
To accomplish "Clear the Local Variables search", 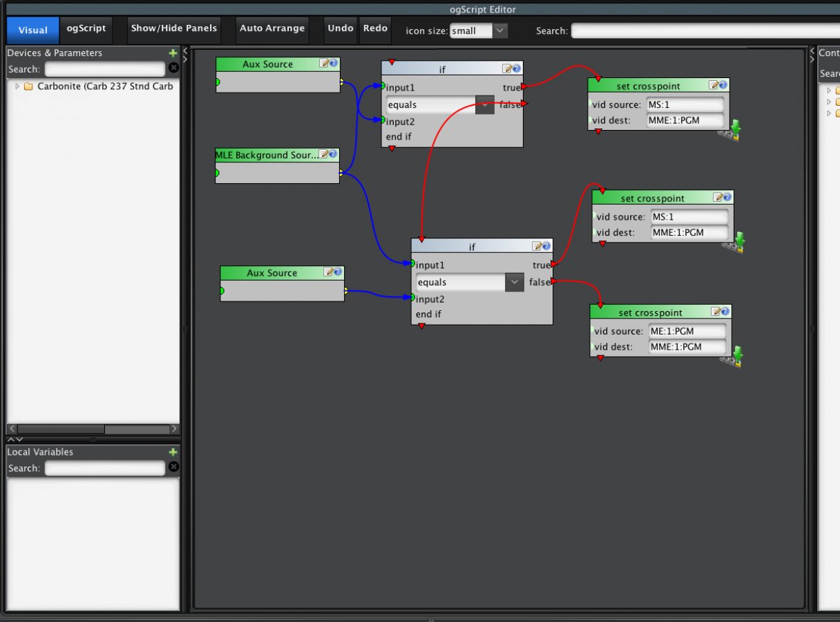I will coord(173,467).
